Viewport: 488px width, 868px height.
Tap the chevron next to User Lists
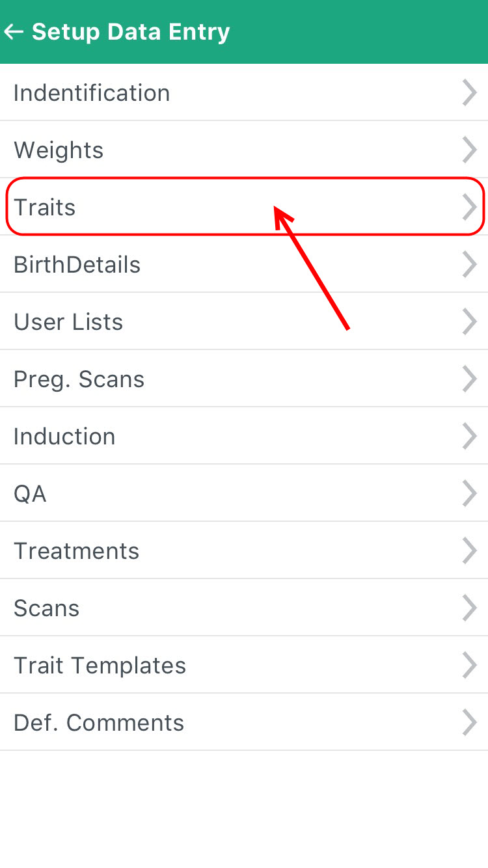470,321
